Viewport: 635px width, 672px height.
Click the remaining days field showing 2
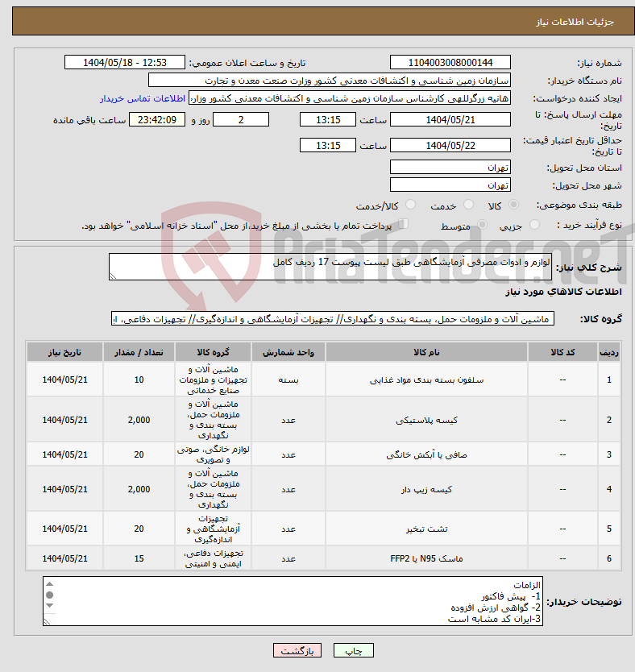pyautogui.click(x=241, y=119)
